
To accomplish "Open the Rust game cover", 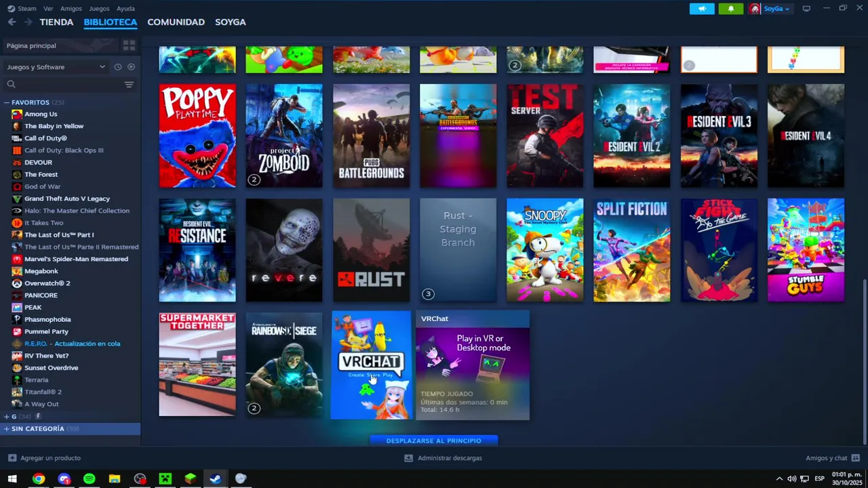I will [x=371, y=250].
